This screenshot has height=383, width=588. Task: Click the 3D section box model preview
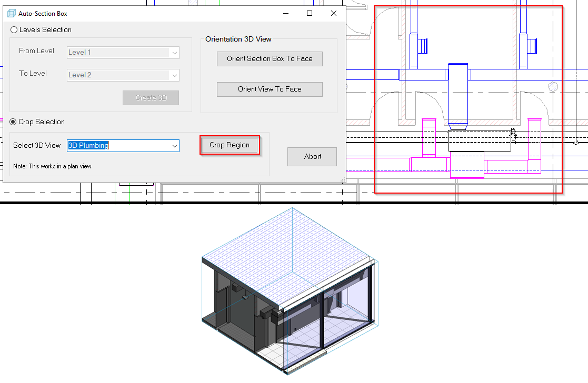(x=290, y=291)
